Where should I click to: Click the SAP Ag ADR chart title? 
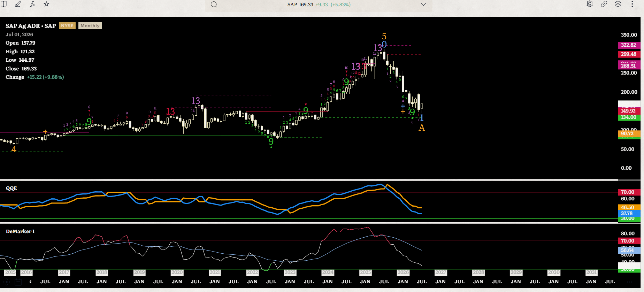tap(31, 26)
